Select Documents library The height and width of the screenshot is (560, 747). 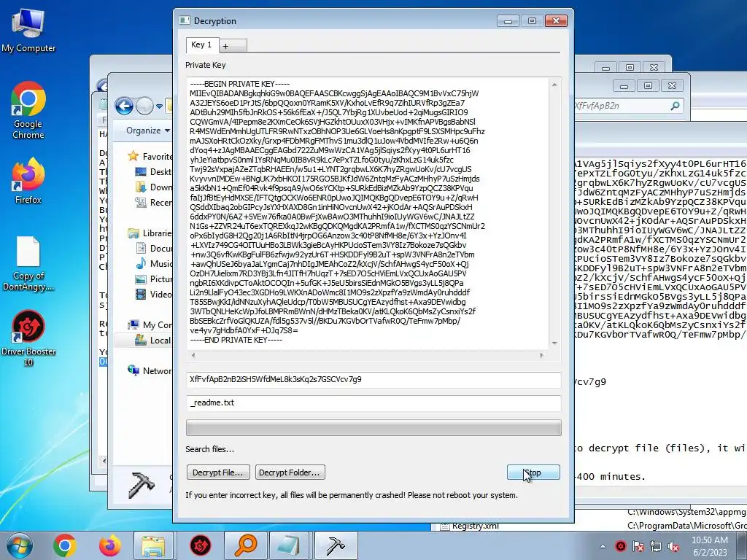153,248
